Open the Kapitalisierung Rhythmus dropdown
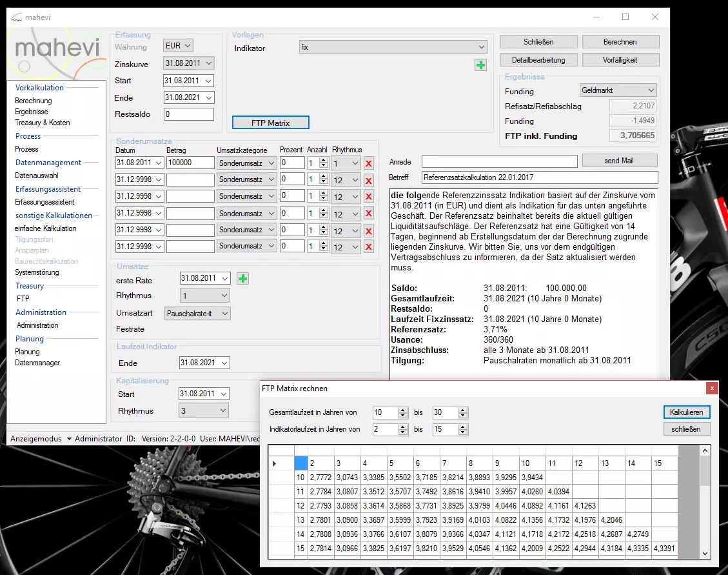 223,410
